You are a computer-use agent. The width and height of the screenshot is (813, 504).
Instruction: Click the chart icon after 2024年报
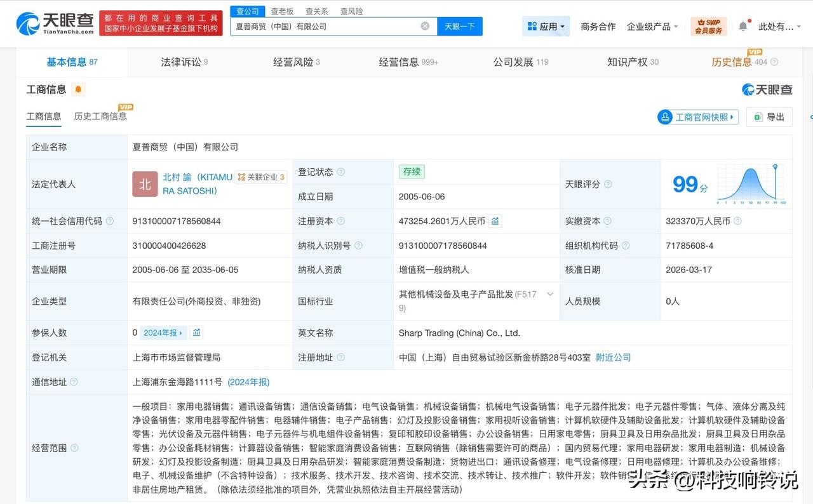(x=195, y=333)
